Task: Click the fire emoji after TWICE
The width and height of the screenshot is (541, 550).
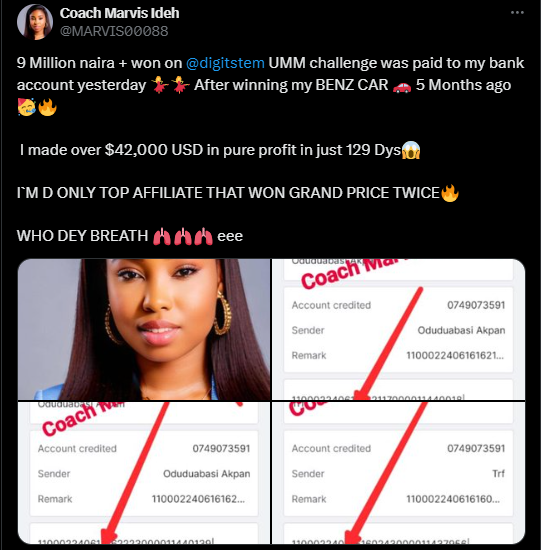Action: (x=450, y=193)
